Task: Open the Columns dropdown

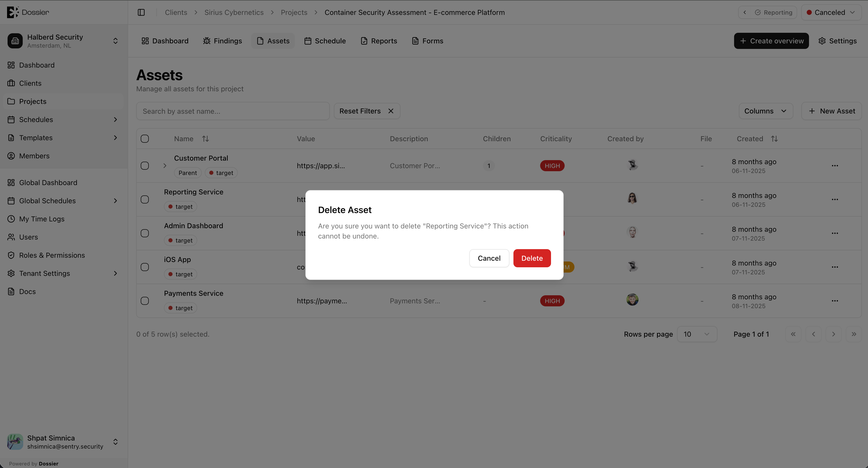Action: pos(766,111)
